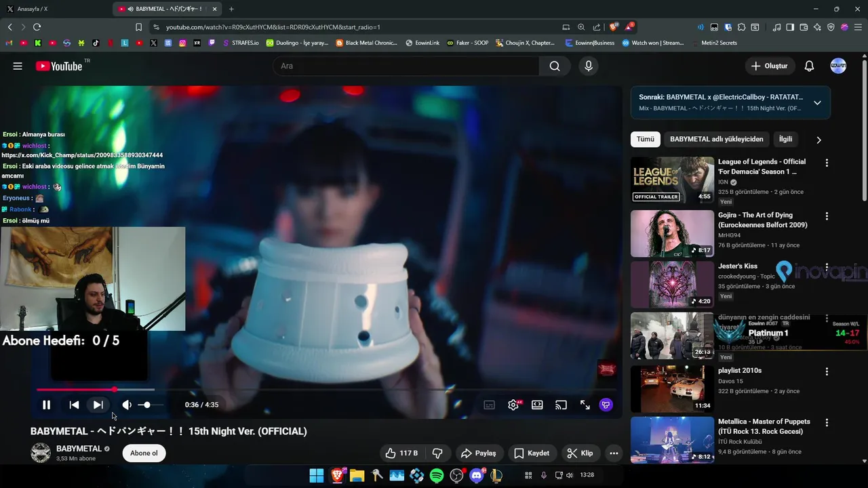Skip to next video in playlist

point(98,405)
